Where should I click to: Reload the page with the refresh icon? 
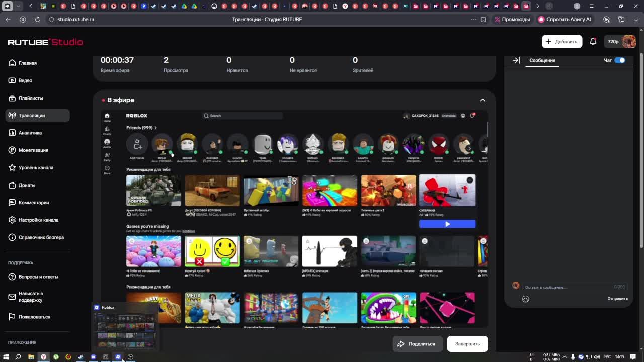[37, 19]
